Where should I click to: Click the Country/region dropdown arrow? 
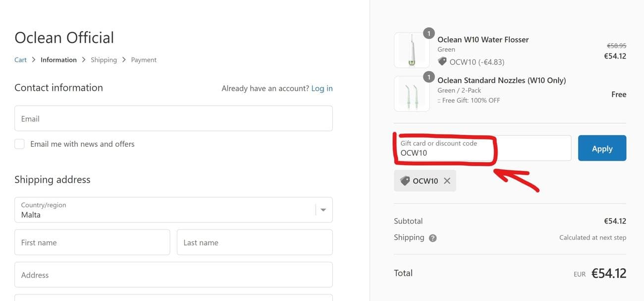(x=323, y=210)
